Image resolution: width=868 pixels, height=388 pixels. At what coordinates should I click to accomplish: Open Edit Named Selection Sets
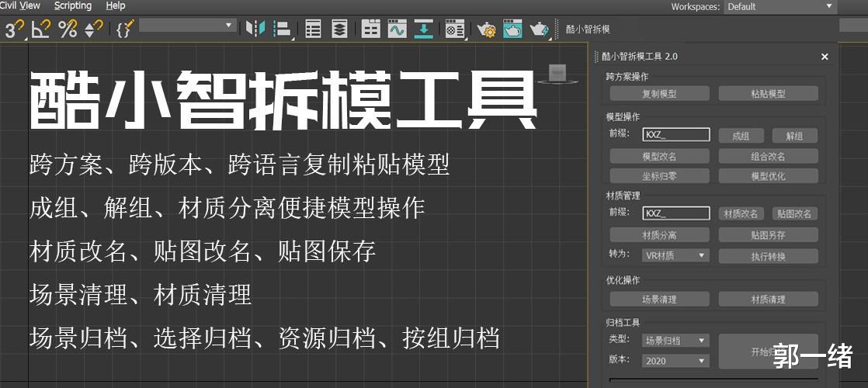point(126,29)
